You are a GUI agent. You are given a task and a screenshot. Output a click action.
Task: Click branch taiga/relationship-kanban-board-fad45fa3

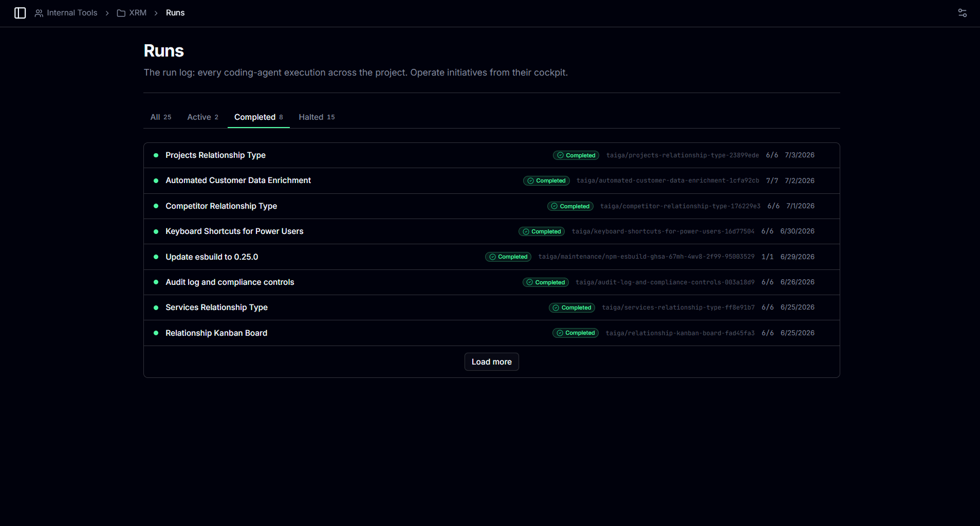(x=680, y=333)
